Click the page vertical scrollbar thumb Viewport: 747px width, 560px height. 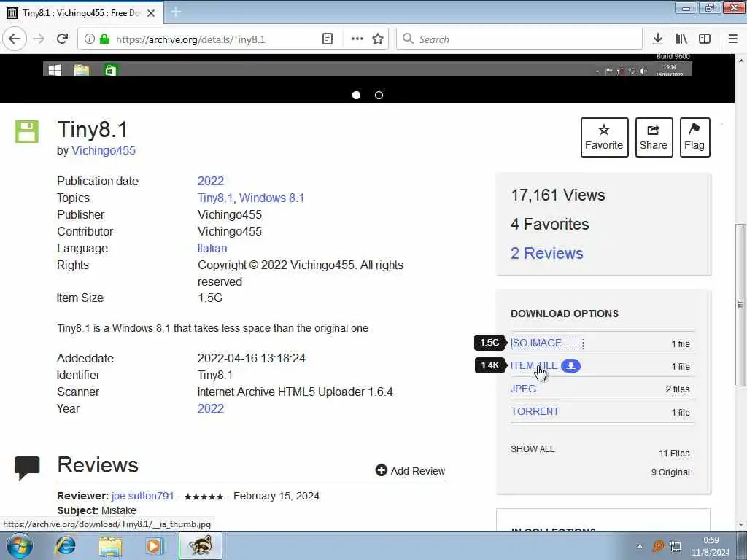point(740,305)
